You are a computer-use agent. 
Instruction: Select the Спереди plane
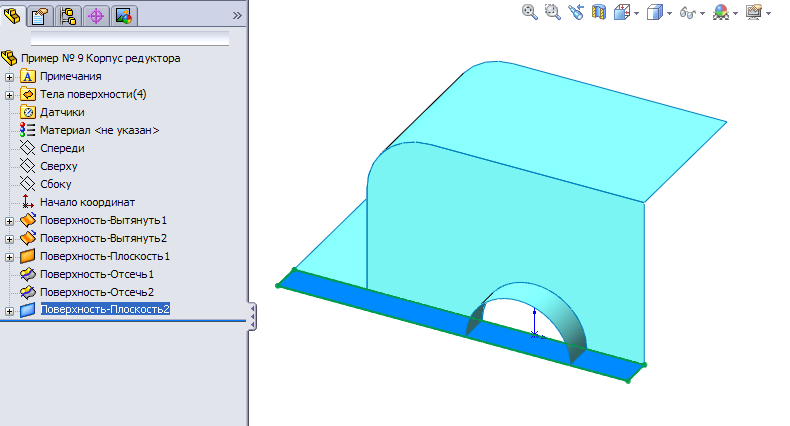coord(62,149)
